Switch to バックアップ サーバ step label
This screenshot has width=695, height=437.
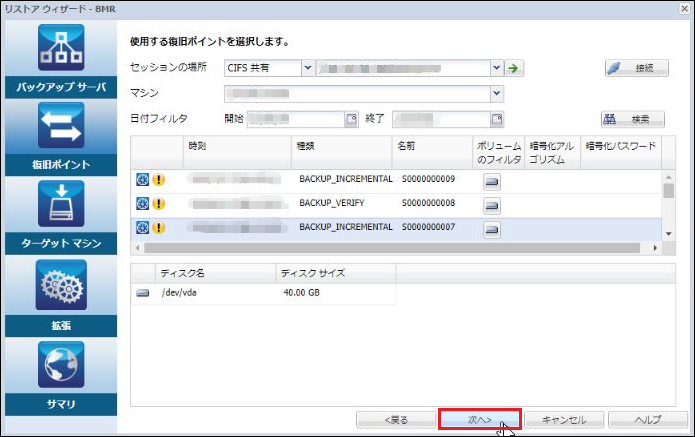click(61, 87)
